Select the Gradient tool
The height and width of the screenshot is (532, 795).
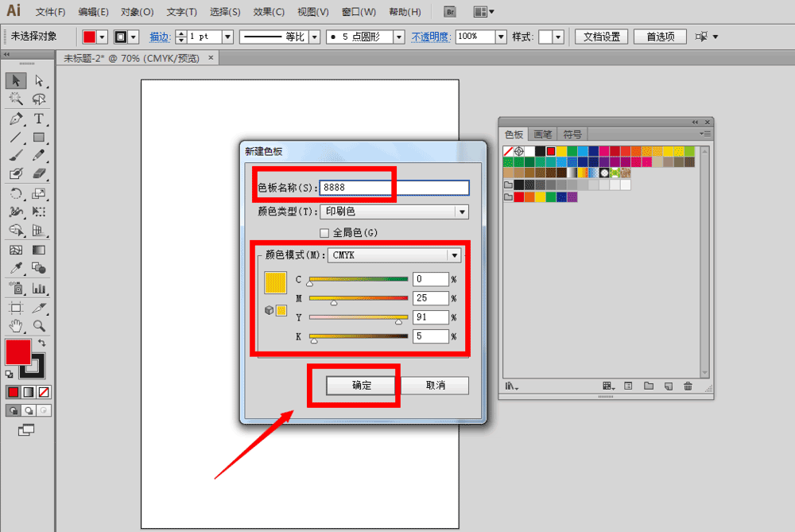click(x=38, y=250)
